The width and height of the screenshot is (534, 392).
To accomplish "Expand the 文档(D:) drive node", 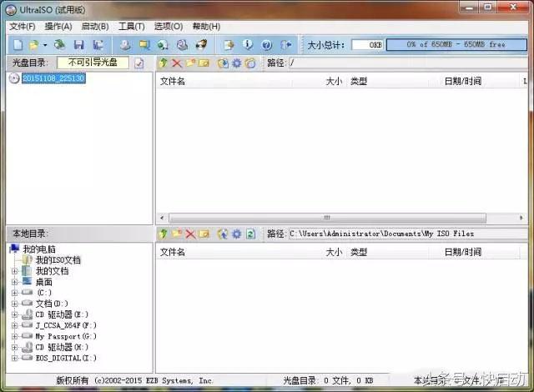I will click(x=14, y=304).
